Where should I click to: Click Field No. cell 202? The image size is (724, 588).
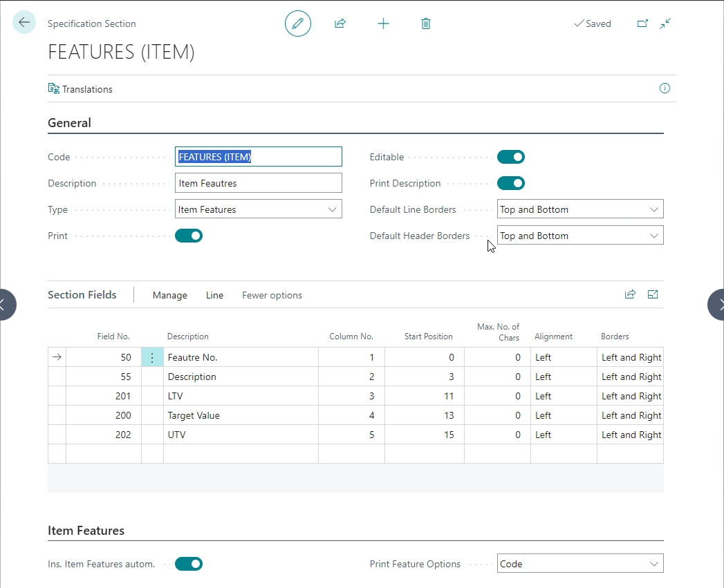coord(104,435)
